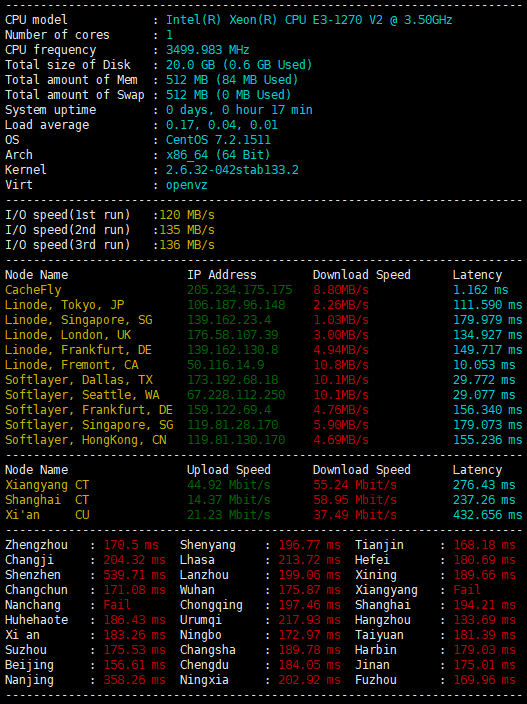This screenshot has height=704, width=527.
Task: Click the HongKong latency 155.236 ms
Action: 487,440
